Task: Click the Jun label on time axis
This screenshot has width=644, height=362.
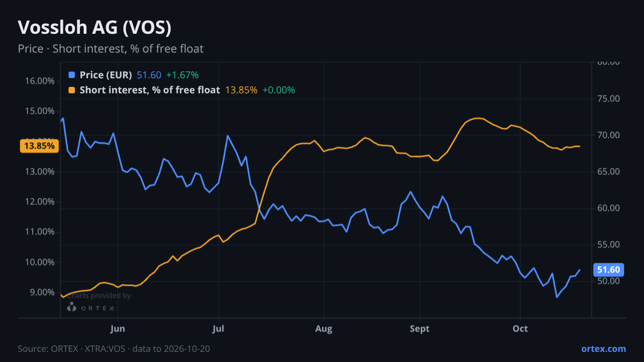Action: tap(118, 329)
